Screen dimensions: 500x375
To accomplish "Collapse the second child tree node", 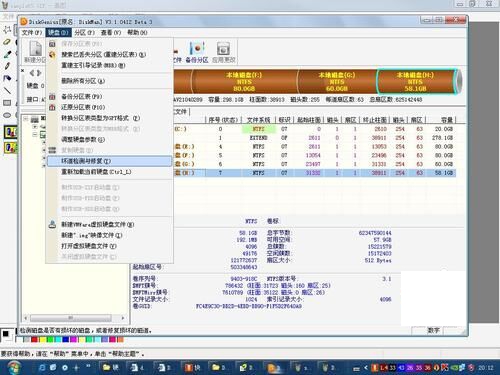I will [x=35, y=135].
